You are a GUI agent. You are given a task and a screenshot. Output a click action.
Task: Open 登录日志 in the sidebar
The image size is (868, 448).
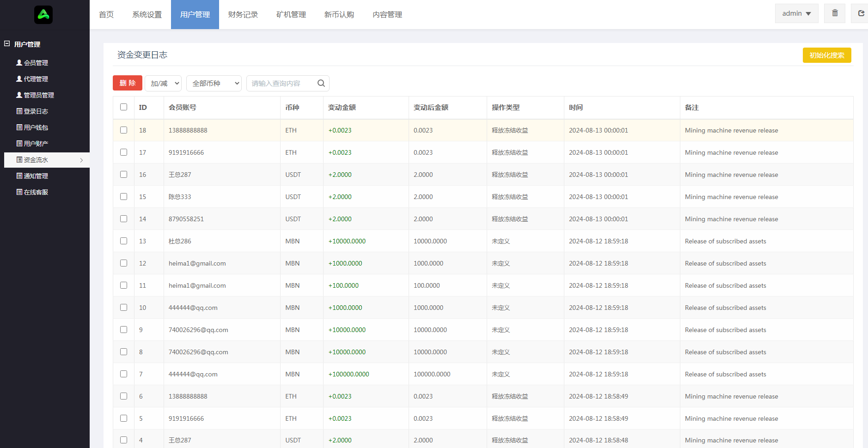point(36,111)
